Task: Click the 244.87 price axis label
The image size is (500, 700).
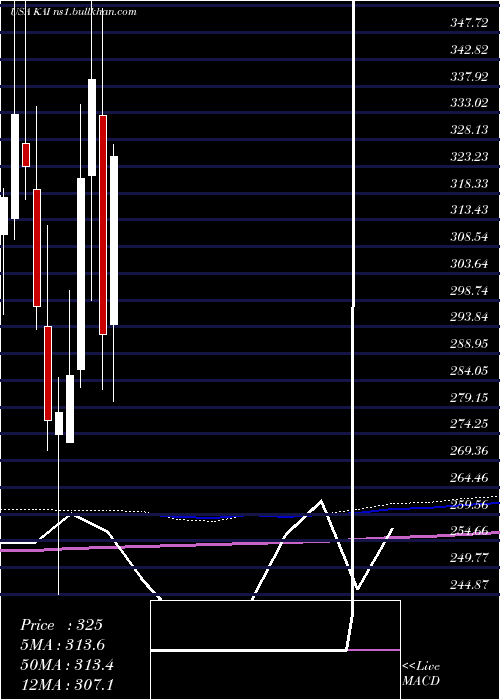Action: tap(469, 584)
